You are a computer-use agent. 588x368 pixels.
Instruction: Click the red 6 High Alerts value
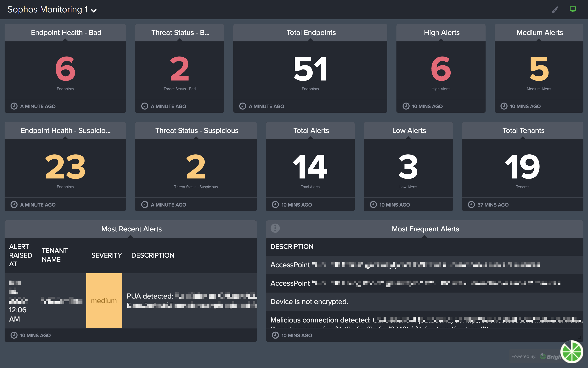[x=441, y=69]
